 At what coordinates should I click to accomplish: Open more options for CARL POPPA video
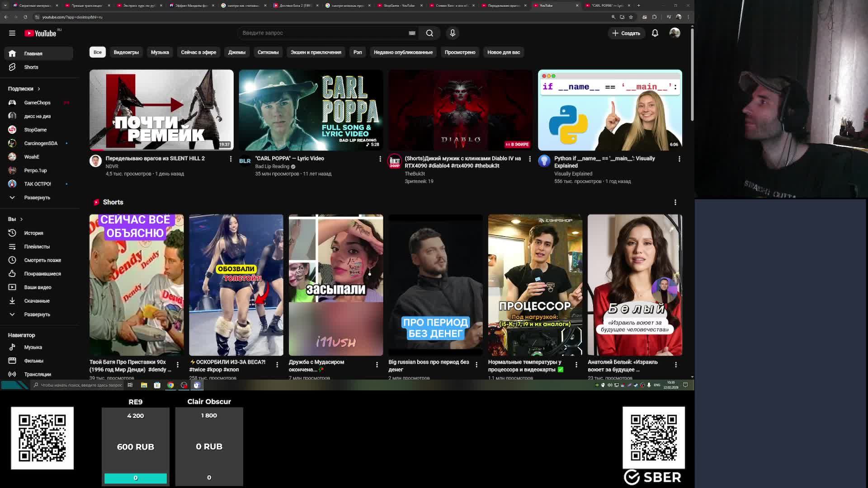pos(380,159)
